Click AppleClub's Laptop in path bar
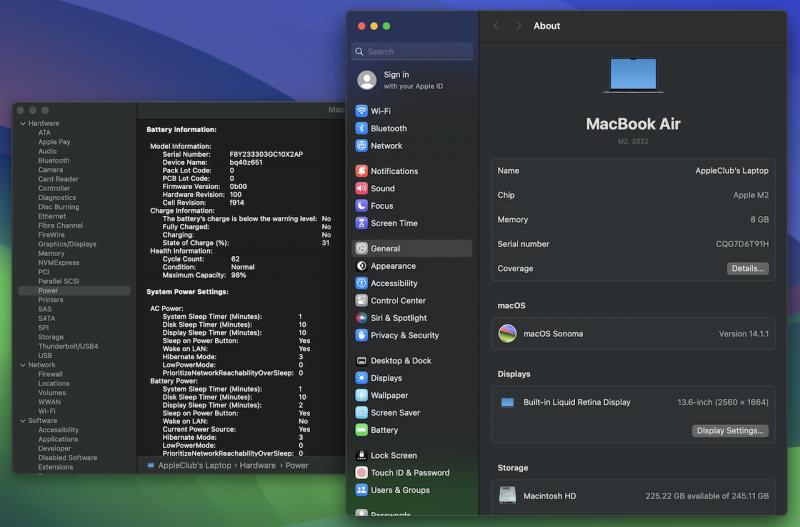800x527 pixels. tap(194, 466)
